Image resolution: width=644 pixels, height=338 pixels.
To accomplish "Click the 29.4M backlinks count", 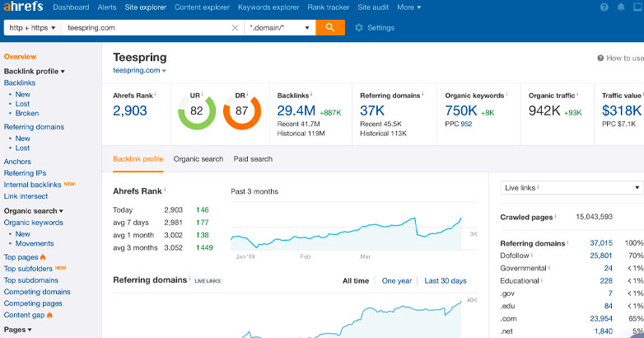I will pyautogui.click(x=296, y=110).
